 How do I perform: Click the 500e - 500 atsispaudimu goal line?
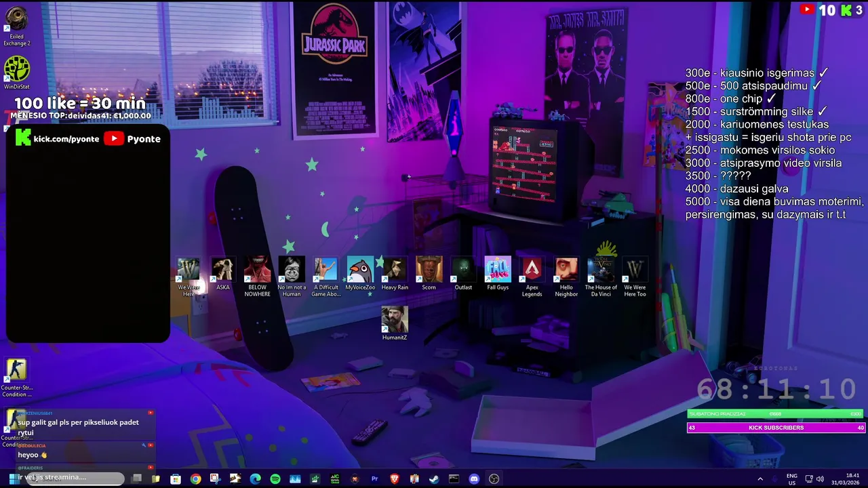[753, 86]
